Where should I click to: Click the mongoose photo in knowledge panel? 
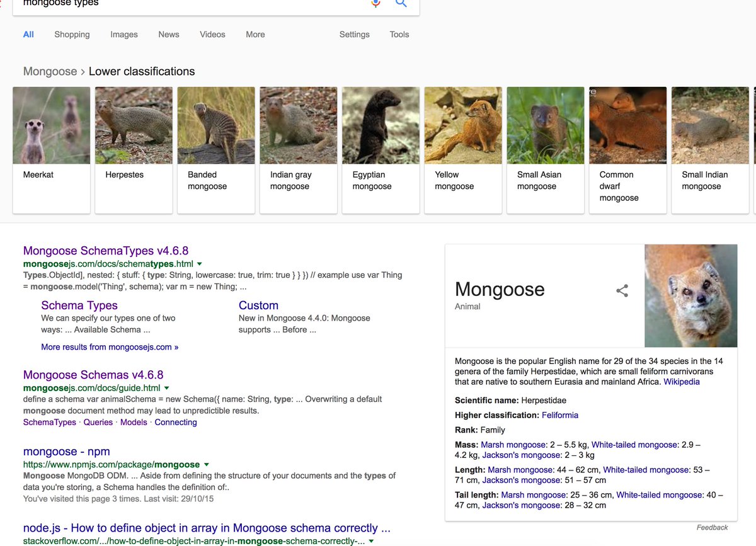click(x=691, y=295)
